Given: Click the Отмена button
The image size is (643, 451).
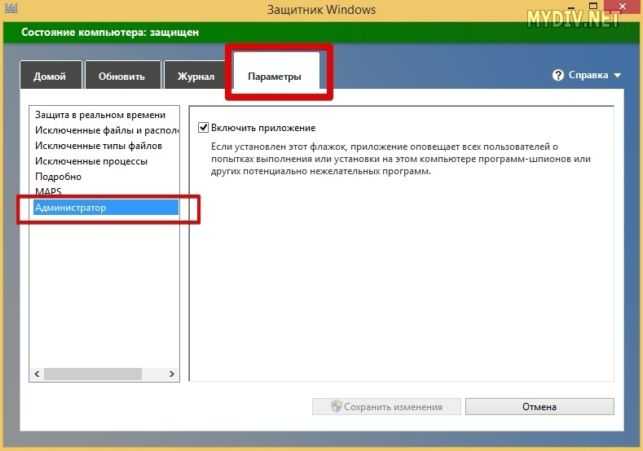Looking at the screenshot, I should [x=540, y=406].
